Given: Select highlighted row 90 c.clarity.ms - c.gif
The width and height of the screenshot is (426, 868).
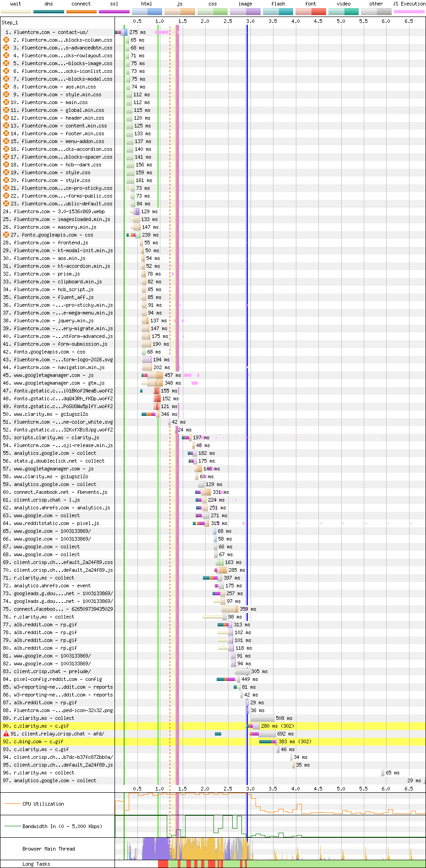Looking at the screenshot, I should 213,726.
